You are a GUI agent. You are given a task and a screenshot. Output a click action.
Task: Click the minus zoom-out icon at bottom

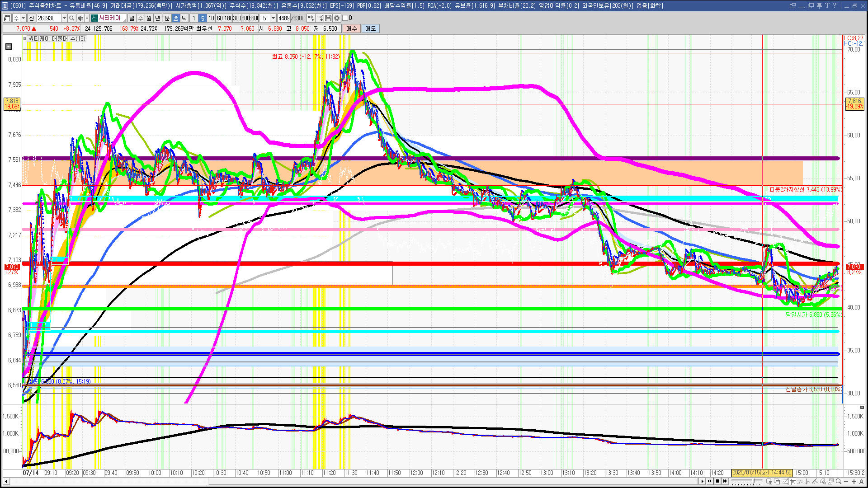tap(846, 481)
